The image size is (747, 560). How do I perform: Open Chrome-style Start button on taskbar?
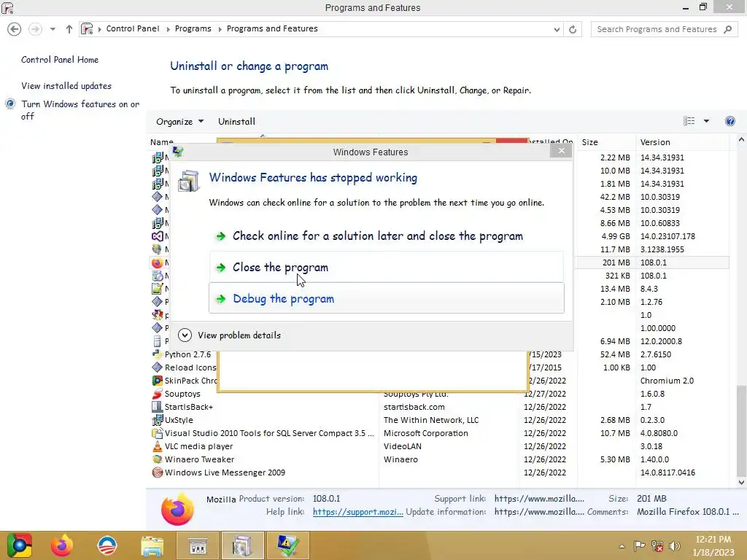coord(20,545)
